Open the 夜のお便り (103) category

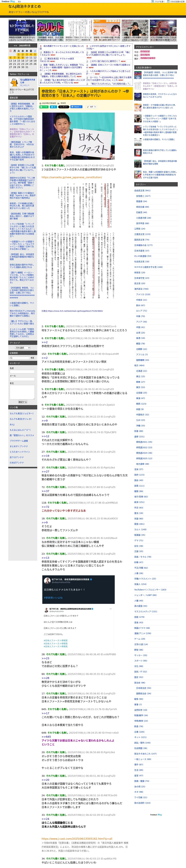point(142,803)
